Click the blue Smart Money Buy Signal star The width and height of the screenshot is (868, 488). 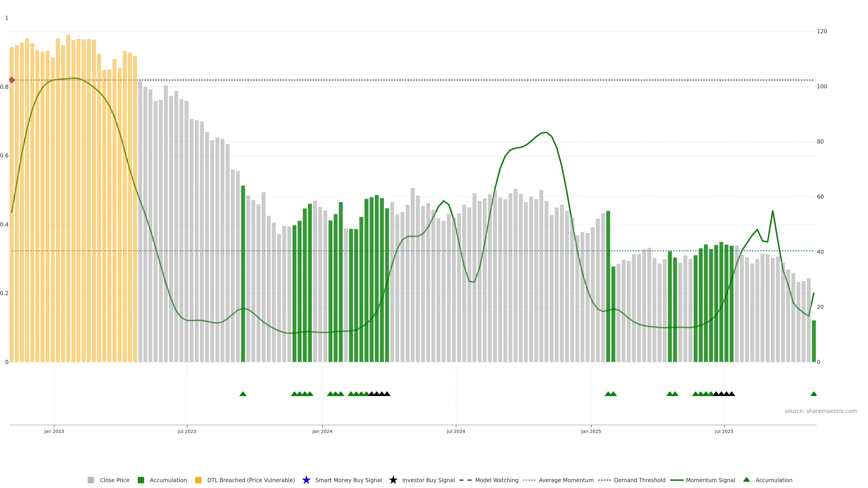pyautogui.click(x=306, y=480)
